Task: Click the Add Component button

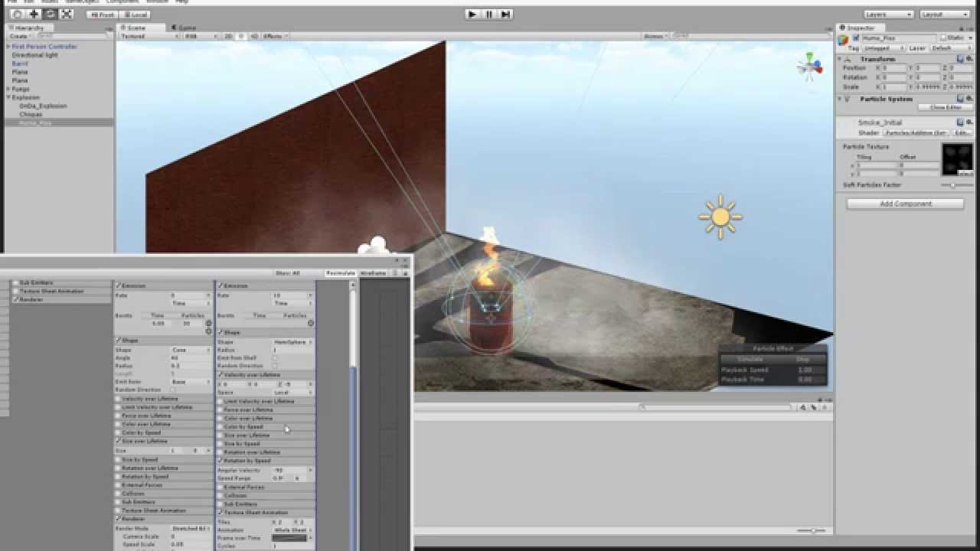Action: (906, 204)
